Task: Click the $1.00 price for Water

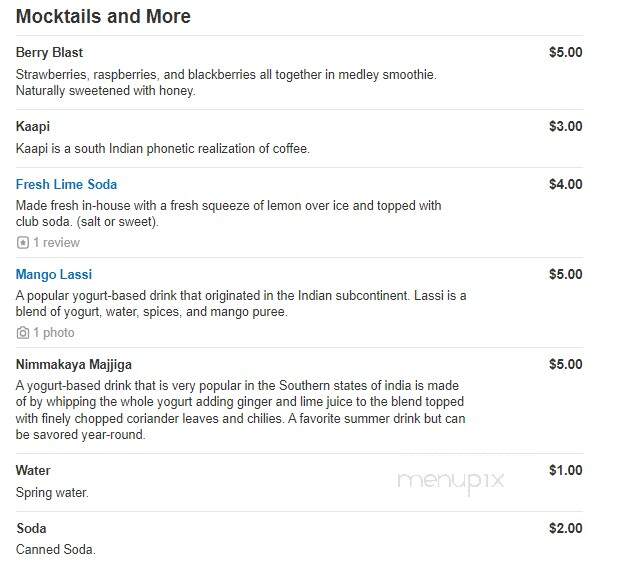Action: click(566, 471)
